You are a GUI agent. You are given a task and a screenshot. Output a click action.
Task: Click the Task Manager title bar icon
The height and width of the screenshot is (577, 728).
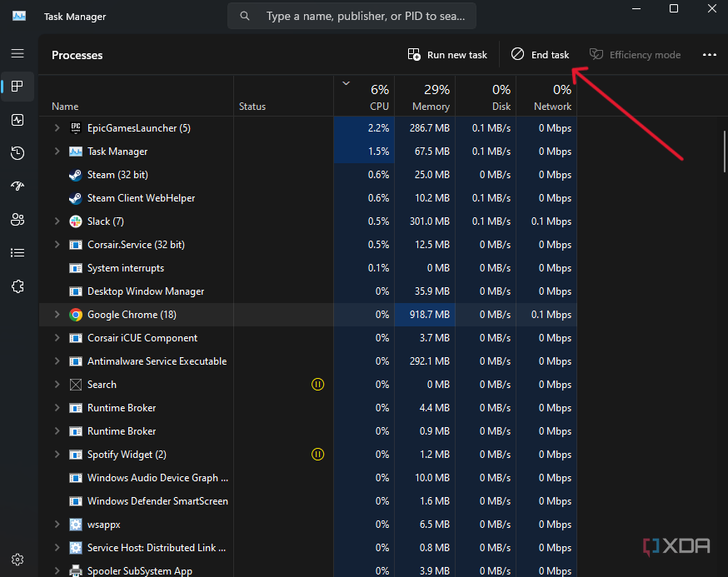[19, 17]
